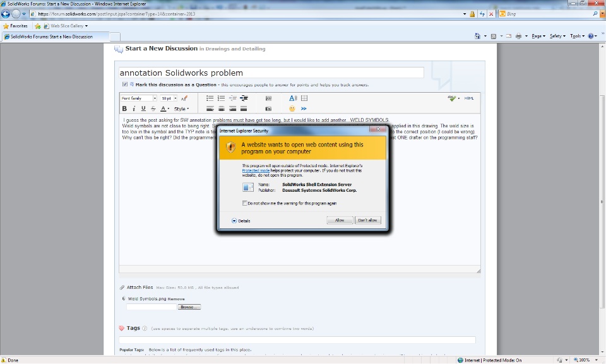Click the Tags help question icon
Viewport: 606px width, 364px height.
(145, 329)
